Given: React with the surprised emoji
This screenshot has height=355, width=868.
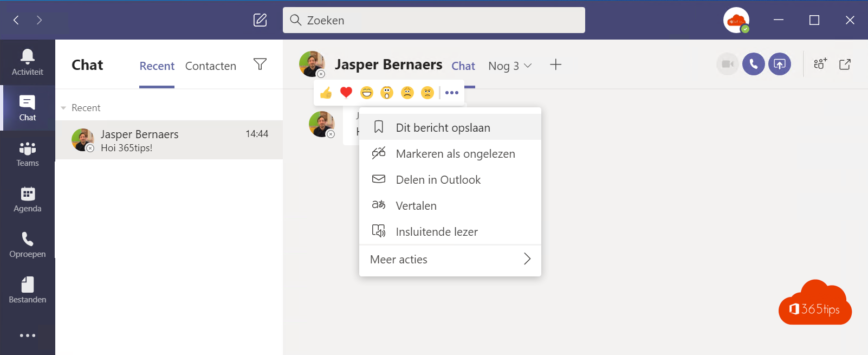Looking at the screenshot, I should [387, 93].
